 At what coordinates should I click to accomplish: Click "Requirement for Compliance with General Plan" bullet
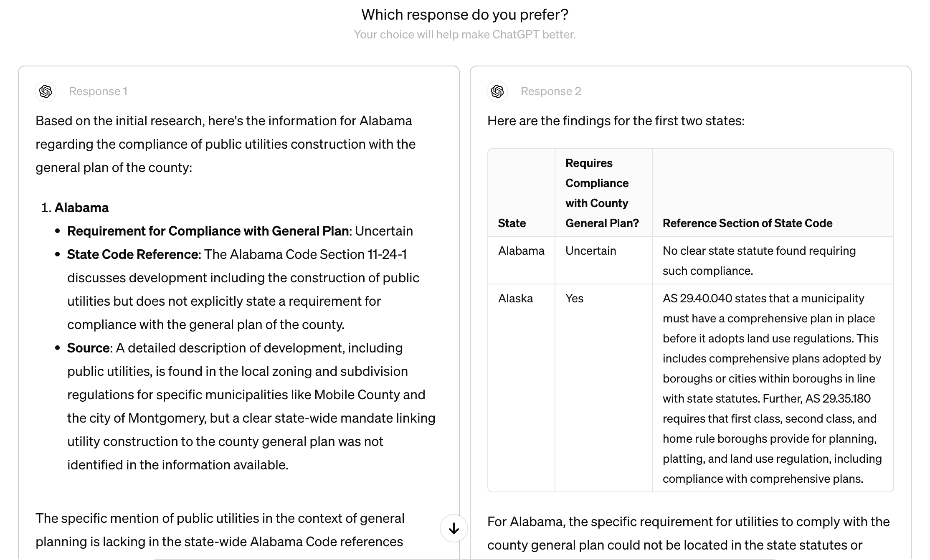click(x=208, y=231)
